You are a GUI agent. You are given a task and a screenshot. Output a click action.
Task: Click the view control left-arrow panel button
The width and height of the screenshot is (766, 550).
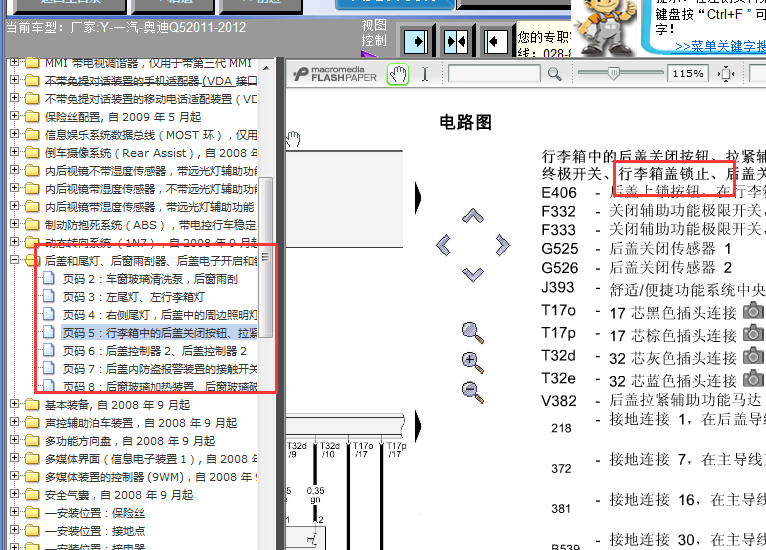[x=496, y=42]
